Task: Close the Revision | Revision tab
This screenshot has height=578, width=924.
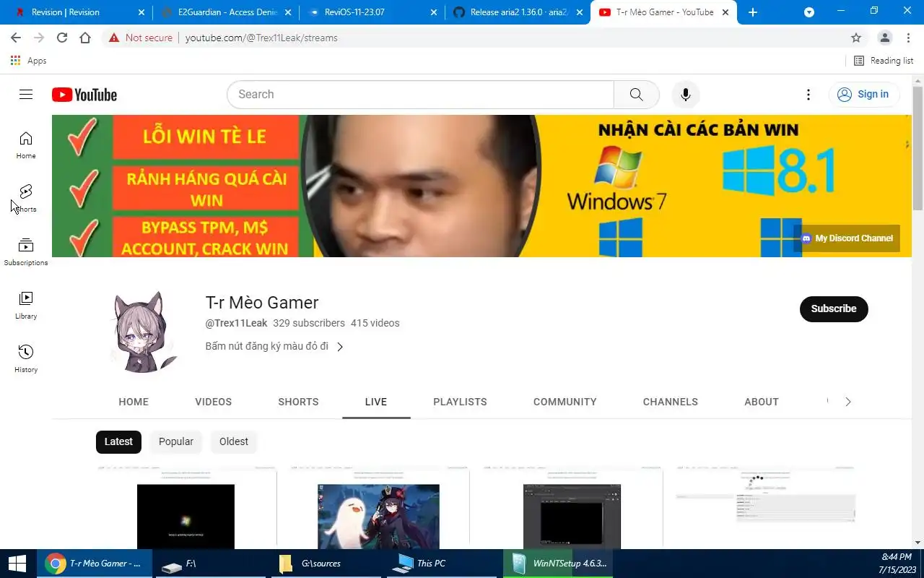Action: [x=141, y=12]
